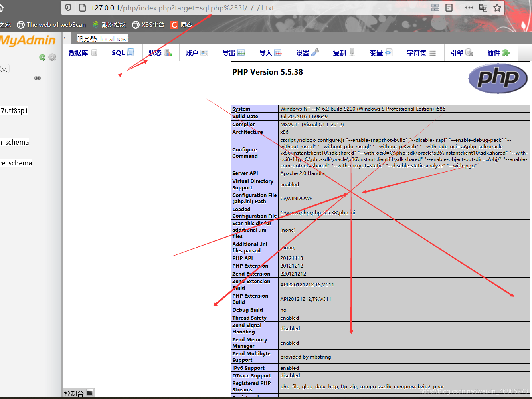This screenshot has height=399, width=532.
Task: Open the page actions three-dot menu
Action: point(469,8)
